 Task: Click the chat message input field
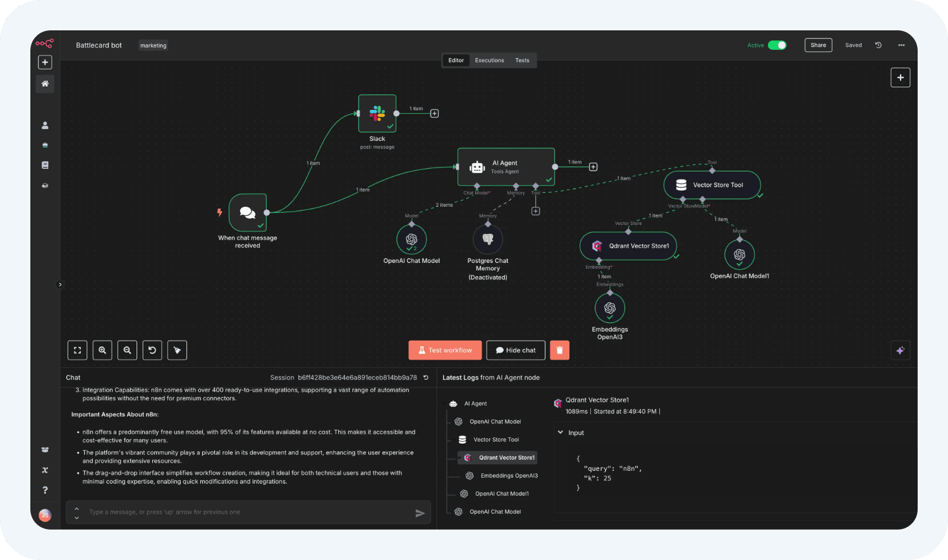(246, 513)
